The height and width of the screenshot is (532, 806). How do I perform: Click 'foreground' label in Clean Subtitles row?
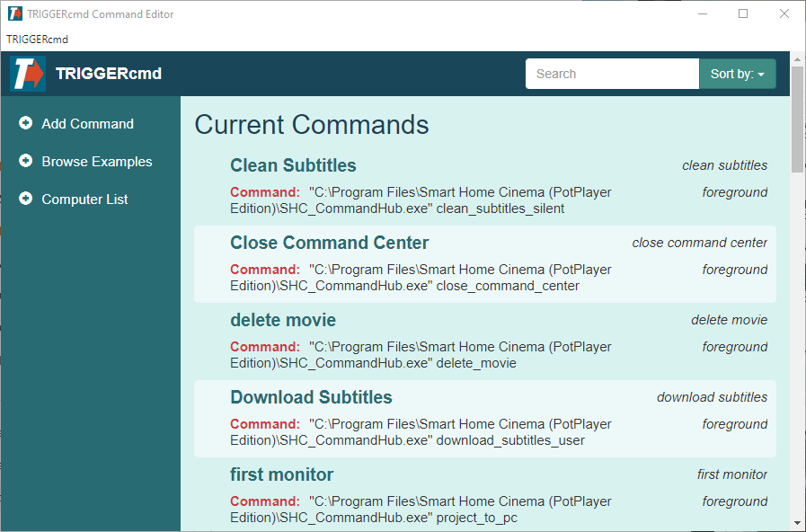(734, 192)
